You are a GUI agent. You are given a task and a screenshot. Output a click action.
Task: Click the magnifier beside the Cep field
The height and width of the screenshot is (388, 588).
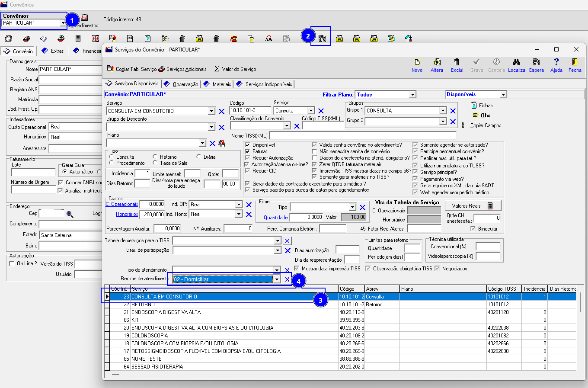pyautogui.click(x=70, y=214)
